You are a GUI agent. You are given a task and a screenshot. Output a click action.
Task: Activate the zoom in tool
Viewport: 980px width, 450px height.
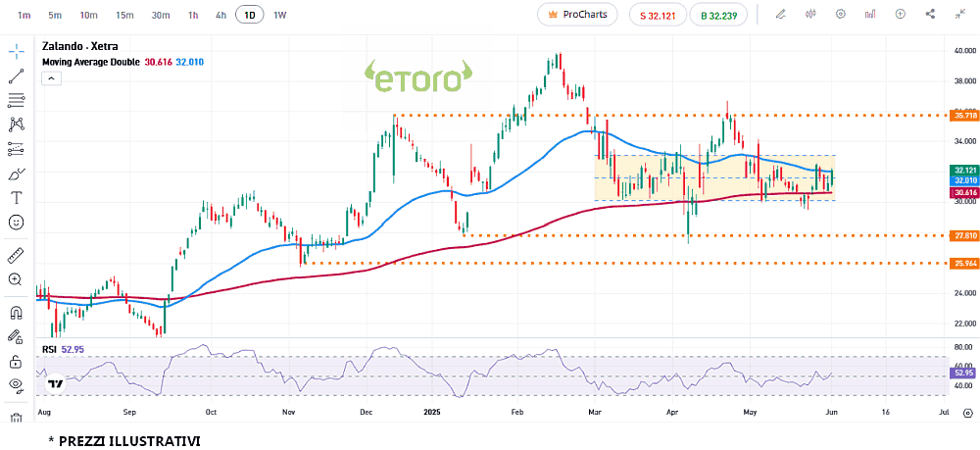tap(17, 279)
